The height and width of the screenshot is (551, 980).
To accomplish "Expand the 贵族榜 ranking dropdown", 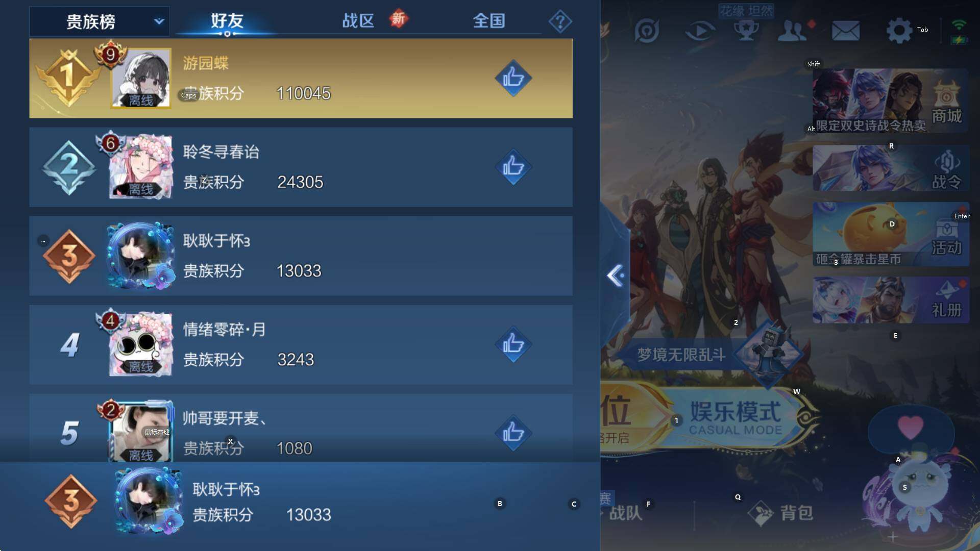I will (100, 21).
